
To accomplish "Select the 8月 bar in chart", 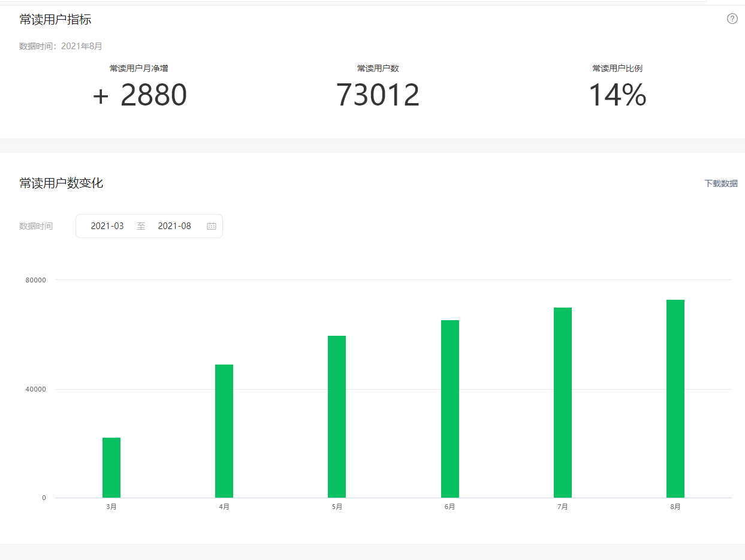I will 675,399.
